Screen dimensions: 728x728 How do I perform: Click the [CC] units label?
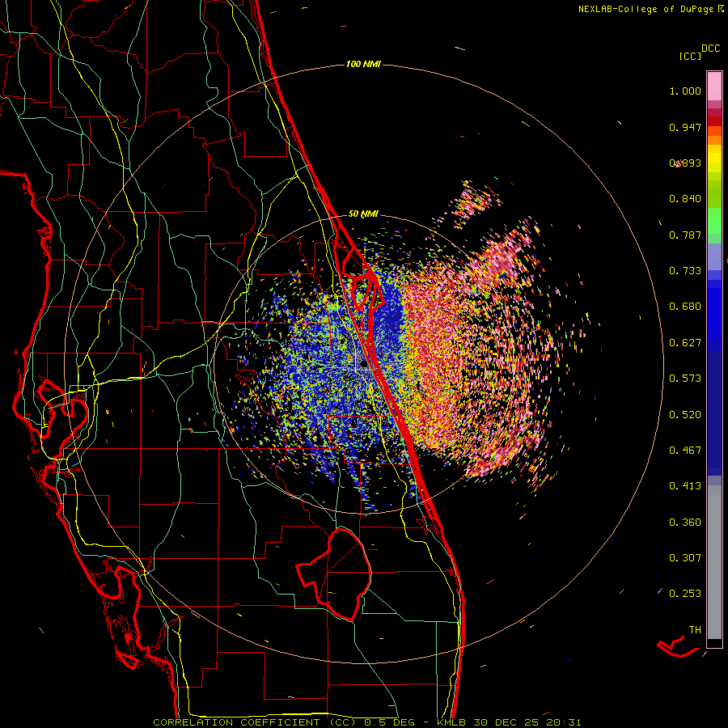690,56
